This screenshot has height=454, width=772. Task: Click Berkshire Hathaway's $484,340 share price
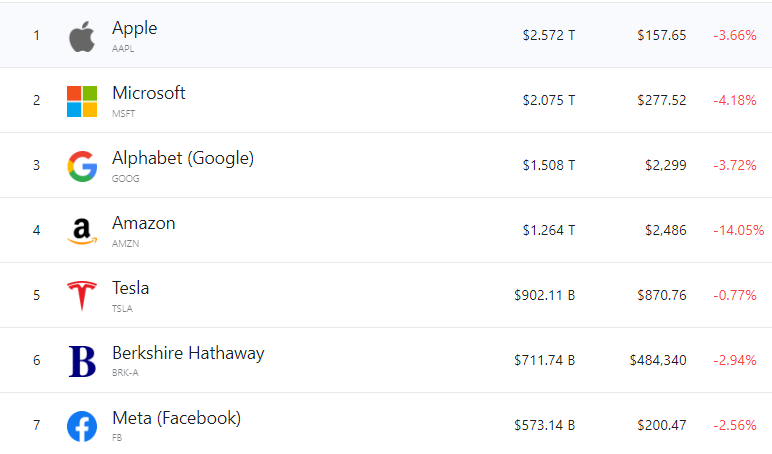[x=657, y=361]
